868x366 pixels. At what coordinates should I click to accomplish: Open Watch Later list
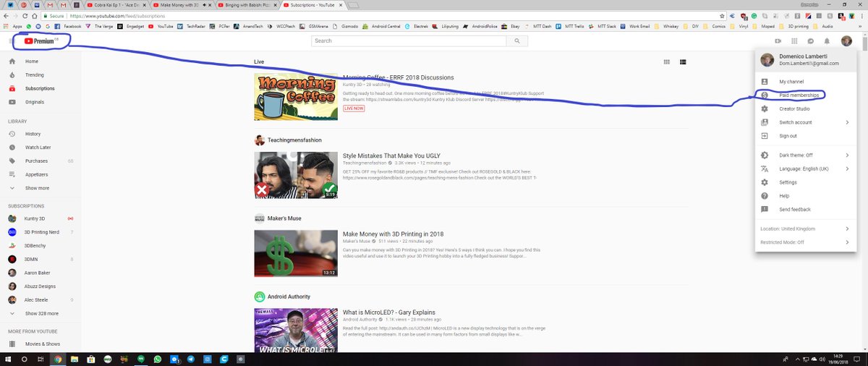click(41, 148)
